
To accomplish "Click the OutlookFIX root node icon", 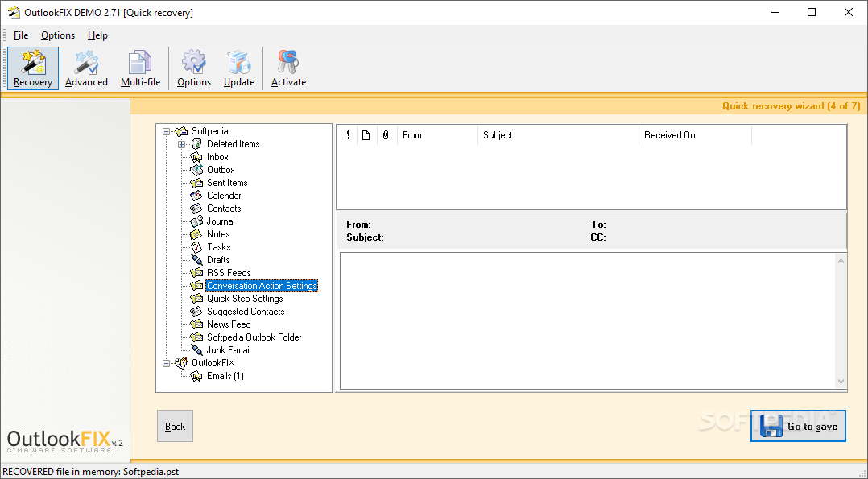I will [181, 363].
